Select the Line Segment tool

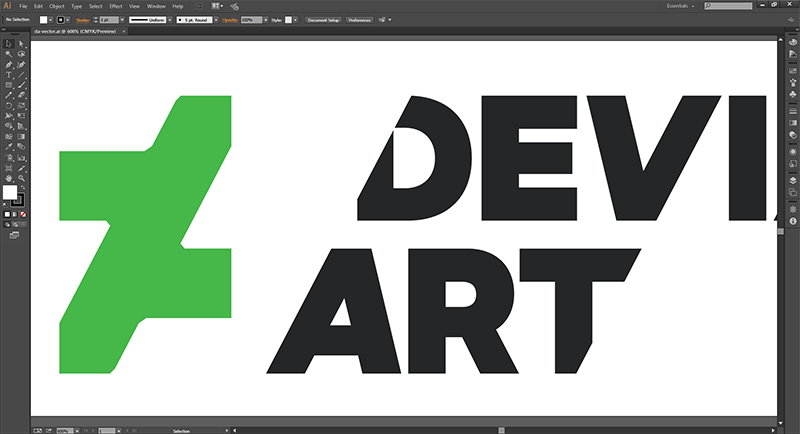[x=21, y=75]
